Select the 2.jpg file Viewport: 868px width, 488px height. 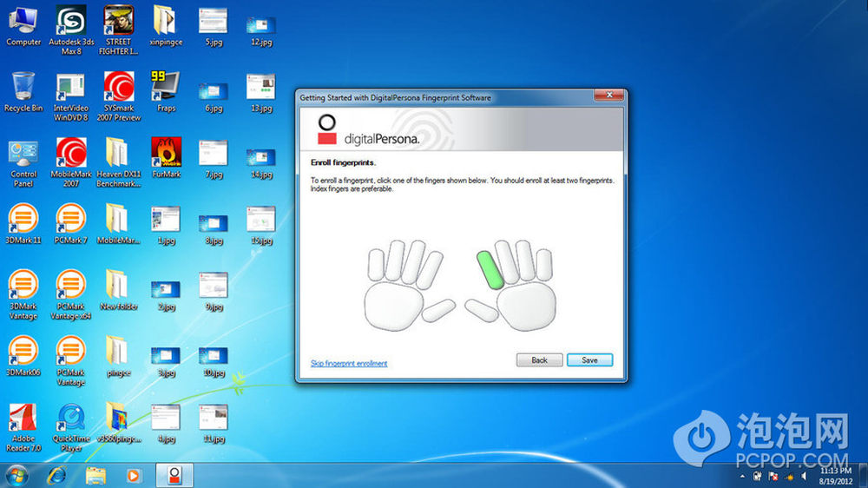[x=166, y=294]
